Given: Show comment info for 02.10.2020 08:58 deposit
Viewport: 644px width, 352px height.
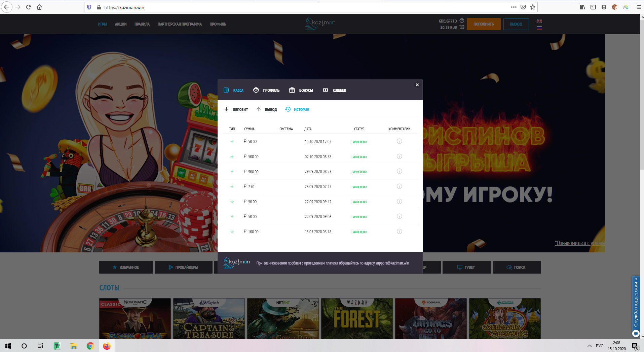Looking at the screenshot, I should 400,156.
